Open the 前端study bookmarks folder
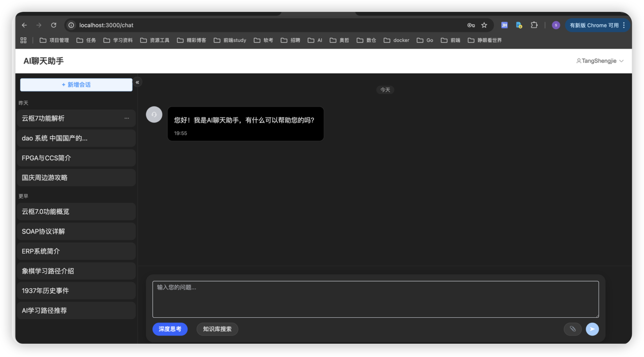 click(x=230, y=40)
